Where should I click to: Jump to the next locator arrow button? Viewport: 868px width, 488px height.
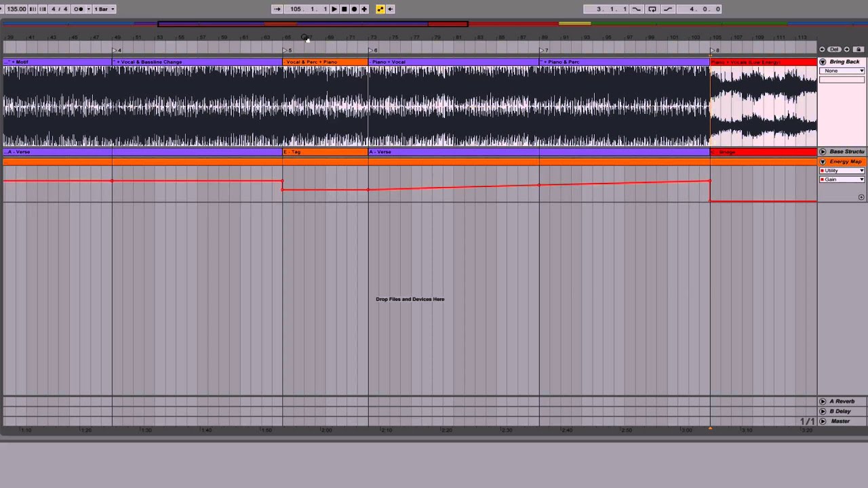click(846, 49)
